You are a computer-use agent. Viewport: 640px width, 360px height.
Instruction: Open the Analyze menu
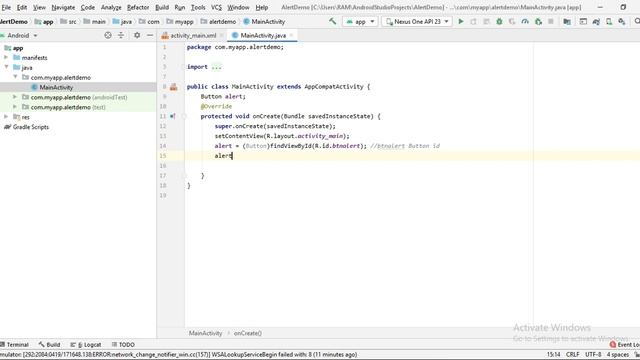[x=111, y=7]
